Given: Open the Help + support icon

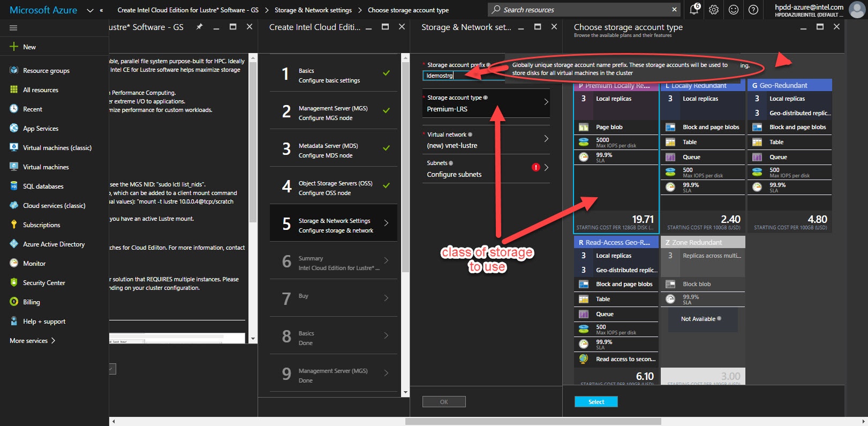Looking at the screenshot, I should [x=14, y=321].
